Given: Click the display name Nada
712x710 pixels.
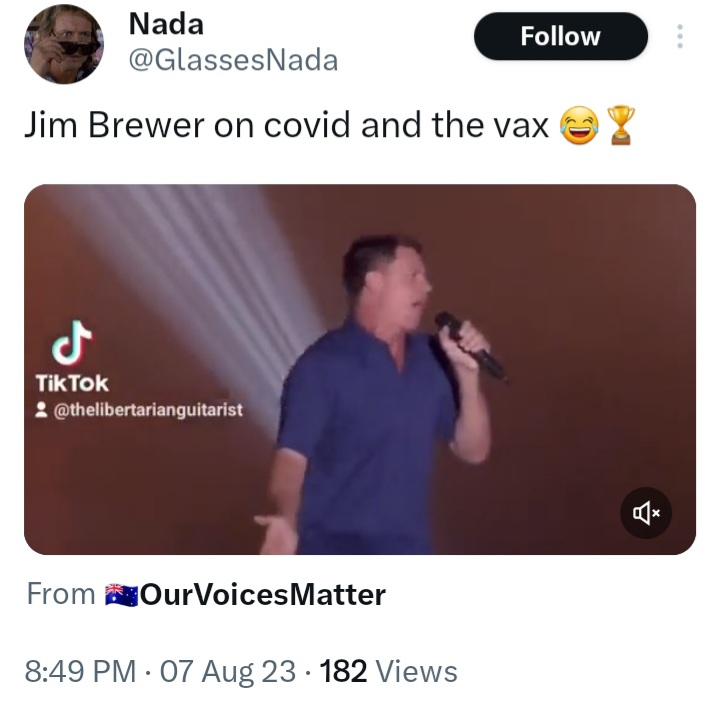Looking at the screenshot, I should [166, 24].
